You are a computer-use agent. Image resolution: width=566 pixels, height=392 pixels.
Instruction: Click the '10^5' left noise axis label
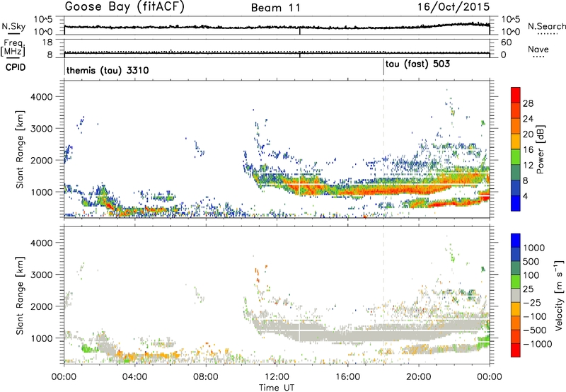click(43, 19)
